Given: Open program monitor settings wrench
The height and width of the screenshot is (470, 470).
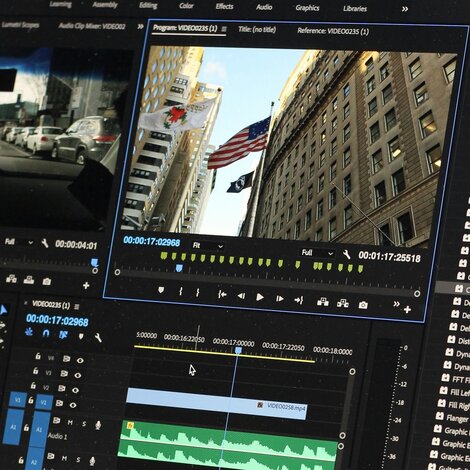Looking at the screenshot, I should (347, 255).
